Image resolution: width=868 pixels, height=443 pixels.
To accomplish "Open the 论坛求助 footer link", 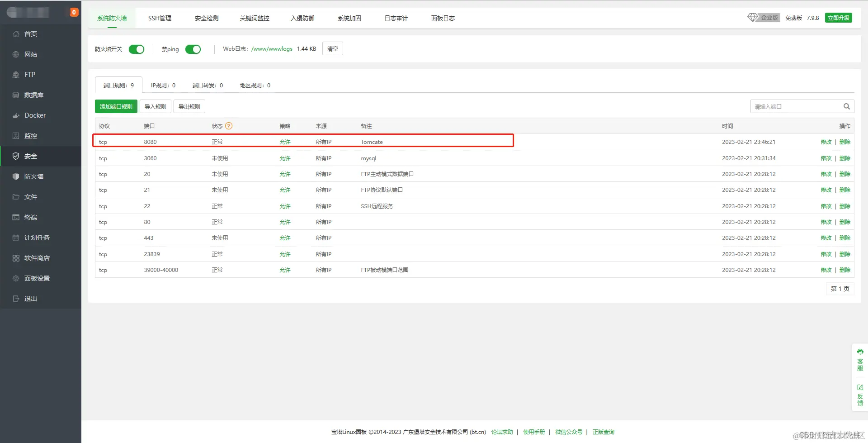I will click(502, 432).
